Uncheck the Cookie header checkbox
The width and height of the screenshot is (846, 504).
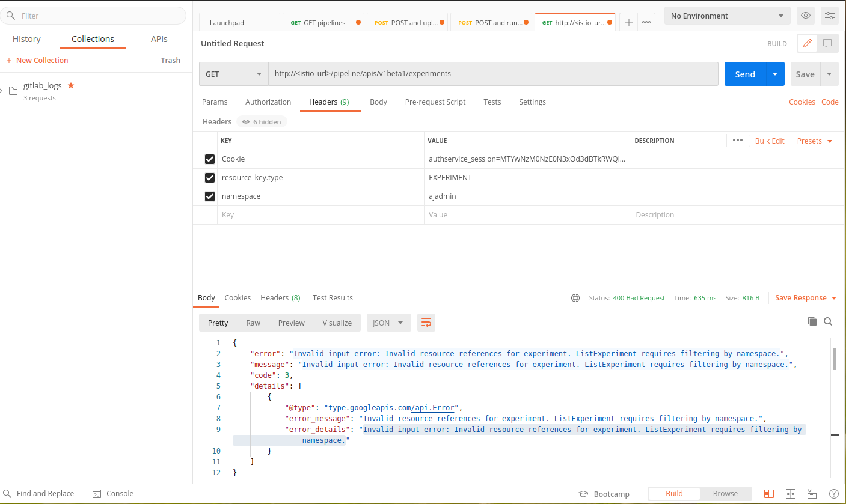[x=209, y=159]
